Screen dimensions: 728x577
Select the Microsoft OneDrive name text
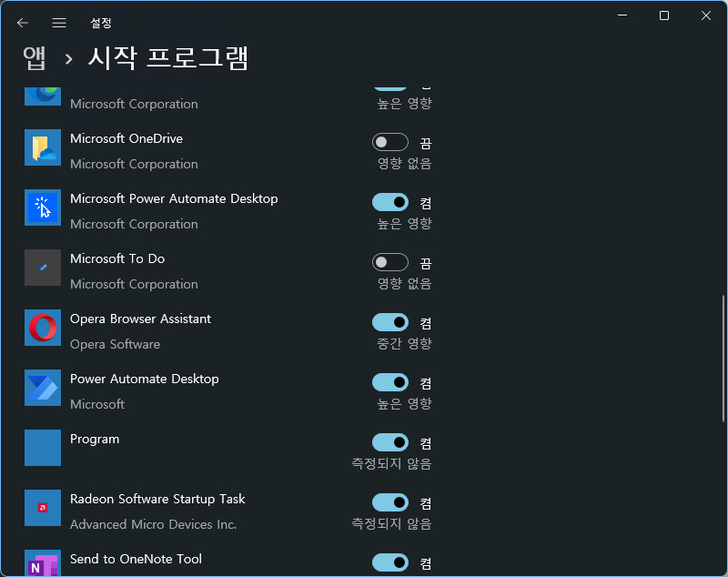point(126,138)
